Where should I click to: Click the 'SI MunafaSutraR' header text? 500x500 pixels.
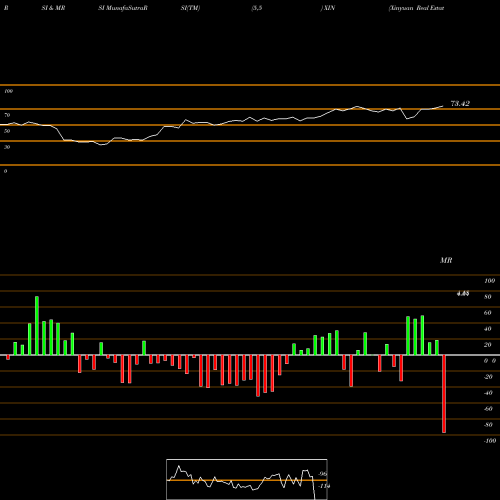tap(123, 8)
